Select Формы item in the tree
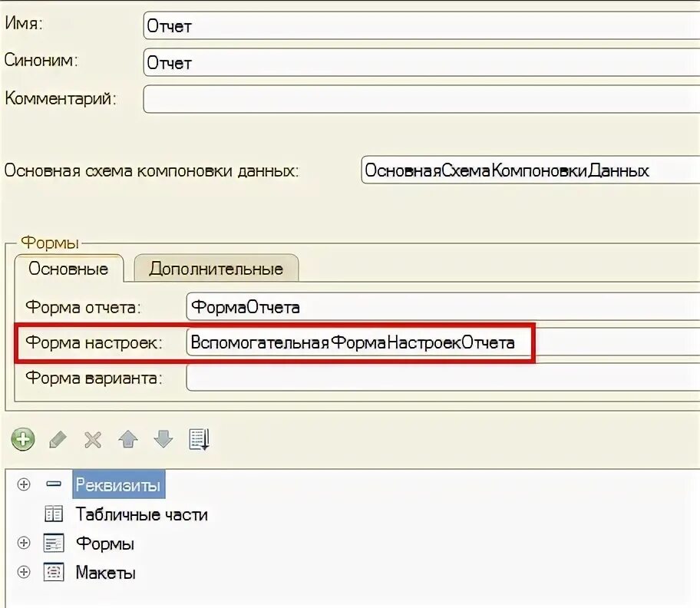 105,544
